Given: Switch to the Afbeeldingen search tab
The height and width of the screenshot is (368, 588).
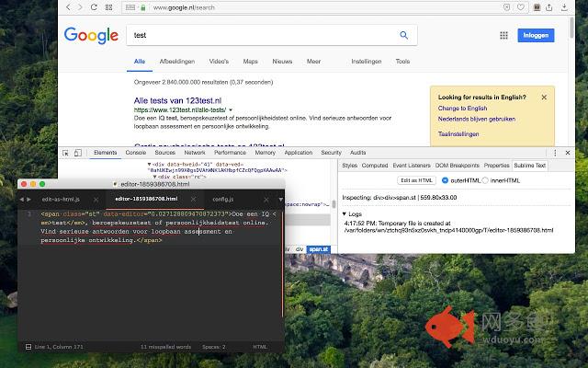Looking at the screenshot, I should [177, 62].
